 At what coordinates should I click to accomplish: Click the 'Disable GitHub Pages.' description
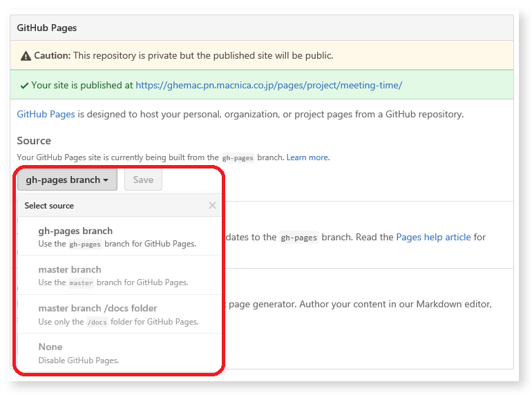[x=79, y=360]
